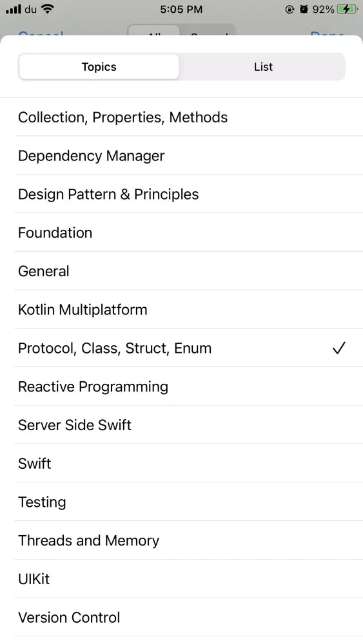Tap the rotation lock status icon
The height and width of the screenshot is (644, 363).
289,9
